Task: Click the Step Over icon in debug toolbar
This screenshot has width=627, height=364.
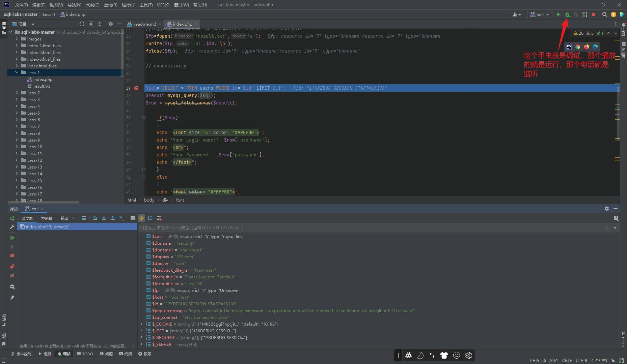Action: [95, 218]
